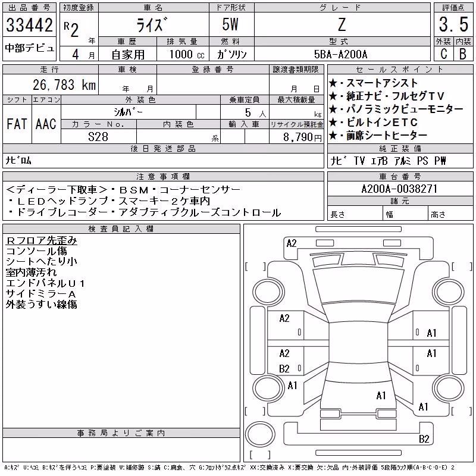
Task: Click the sales point スマートアシスト
Action: click(x=382, y=83)
